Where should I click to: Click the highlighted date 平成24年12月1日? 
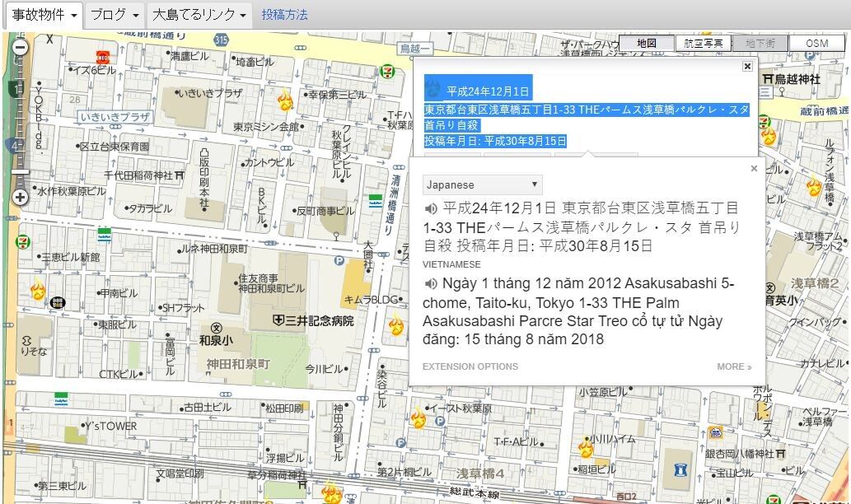pyautogui.click(x=488, y=91)
